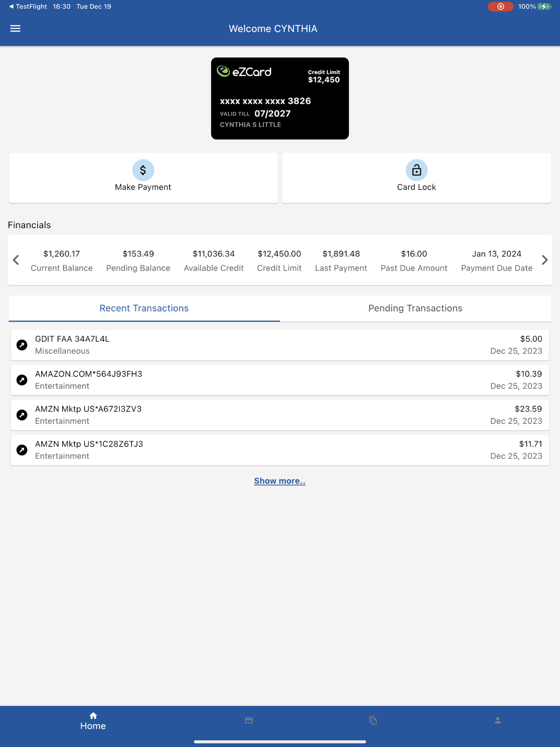Tap the Make Payment dollar icon
The width and height of the screenshot is (560, 747).
pyautogui.click(x=143, y=170)
